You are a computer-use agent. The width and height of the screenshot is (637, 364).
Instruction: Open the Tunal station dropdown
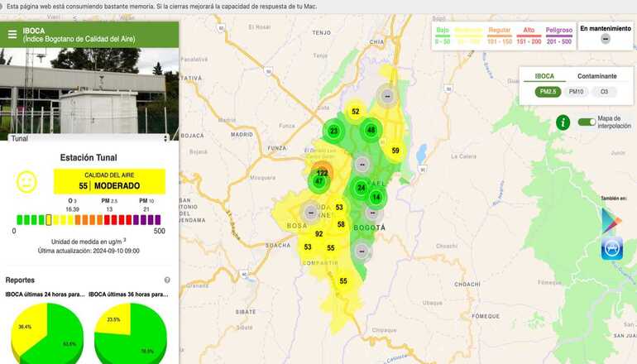89,138
